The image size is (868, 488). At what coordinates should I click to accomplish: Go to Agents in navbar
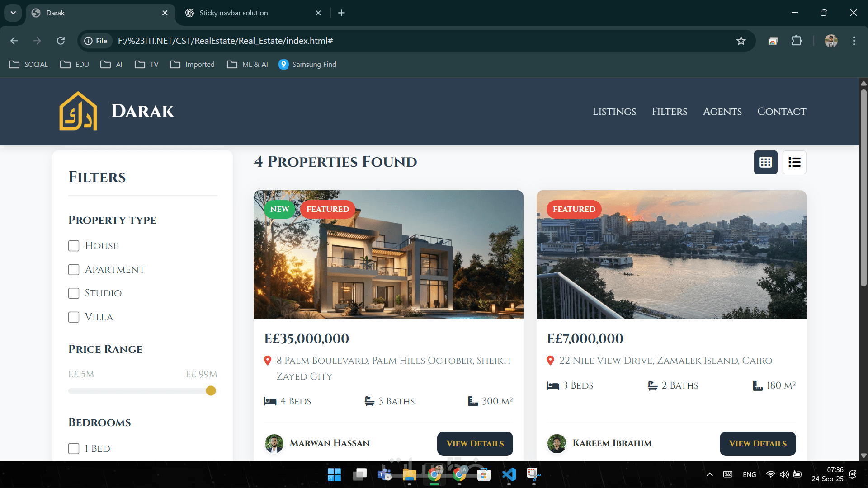point(722,112)
